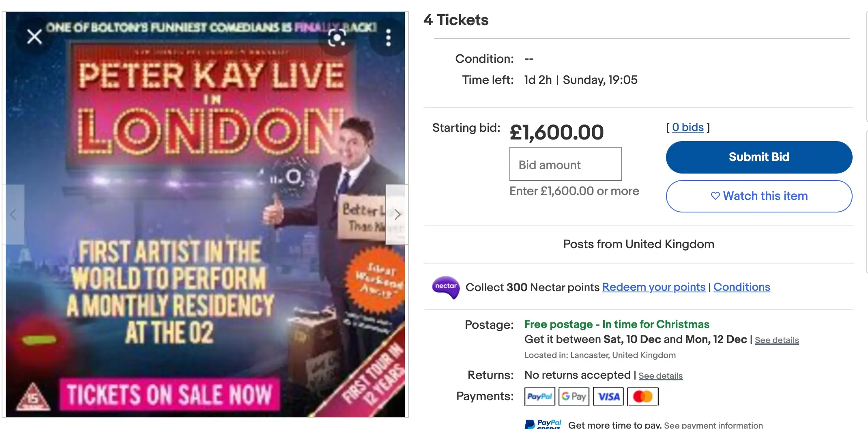This screenshot has height=429, width=868.
Task: Click the Visa payment icon
Action: tap(608, 396)
